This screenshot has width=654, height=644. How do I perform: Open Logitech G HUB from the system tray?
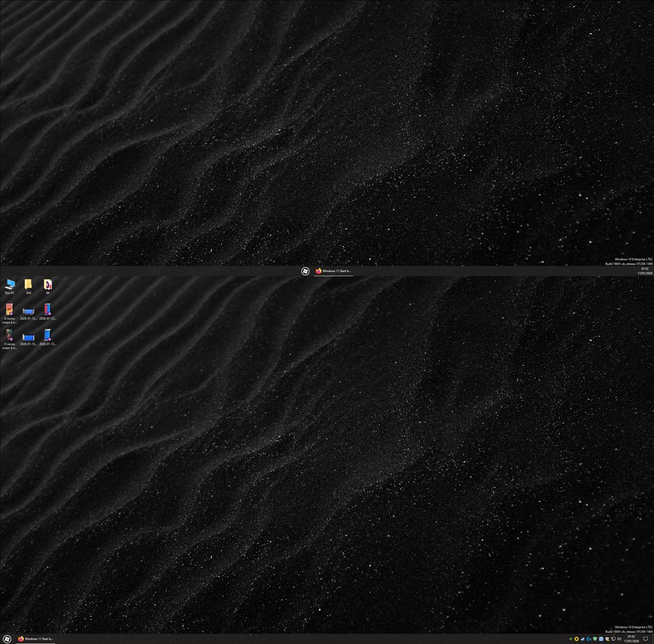588,639
